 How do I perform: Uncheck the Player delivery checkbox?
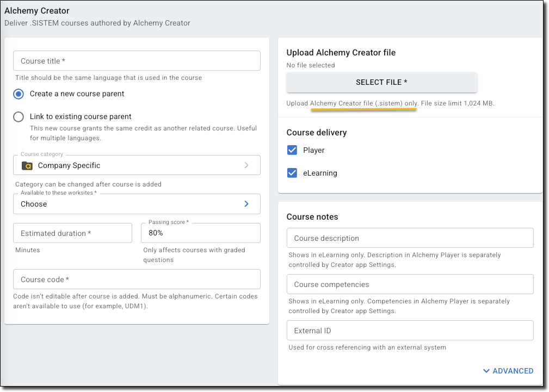pos(292,151)
